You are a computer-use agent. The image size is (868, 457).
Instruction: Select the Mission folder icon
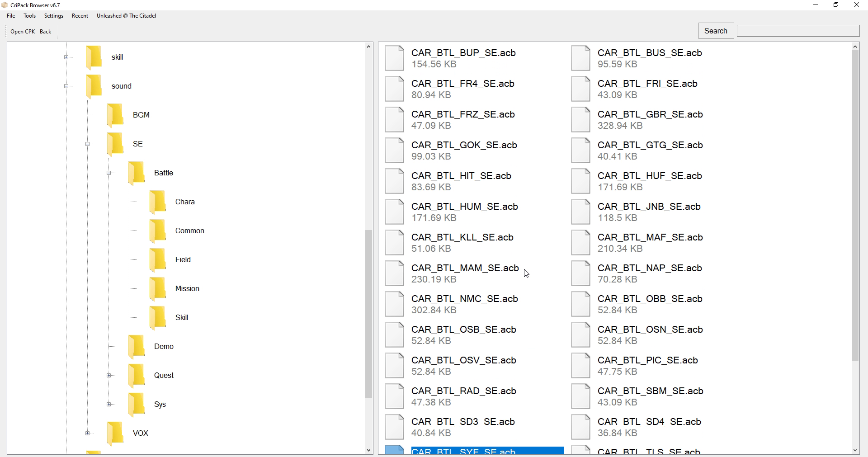click(158, 288)
